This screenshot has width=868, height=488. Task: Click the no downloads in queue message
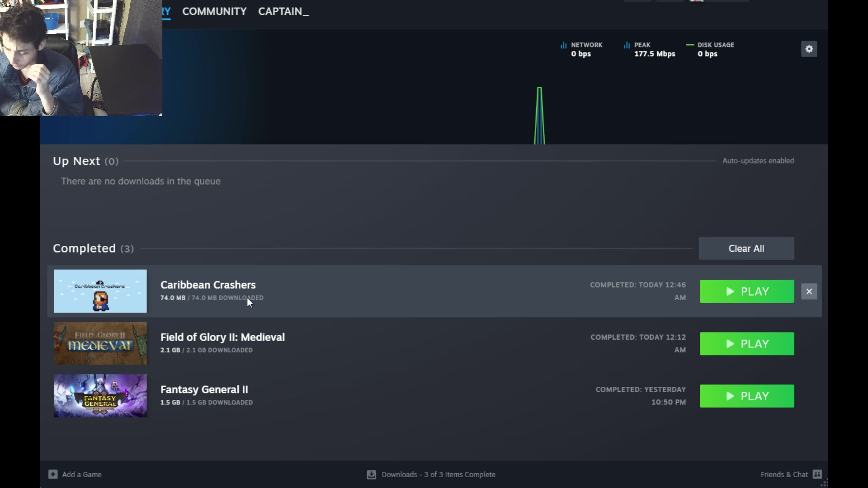click(141, 181)
